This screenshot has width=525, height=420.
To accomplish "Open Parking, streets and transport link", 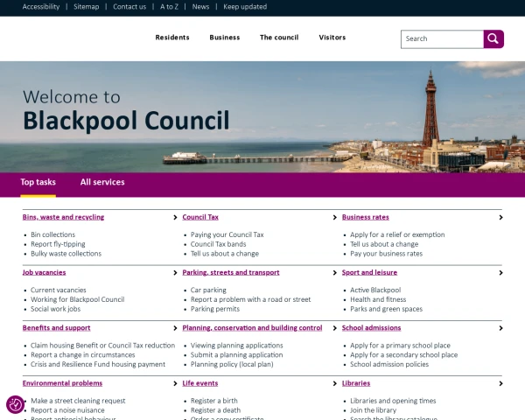I will 231,272.
